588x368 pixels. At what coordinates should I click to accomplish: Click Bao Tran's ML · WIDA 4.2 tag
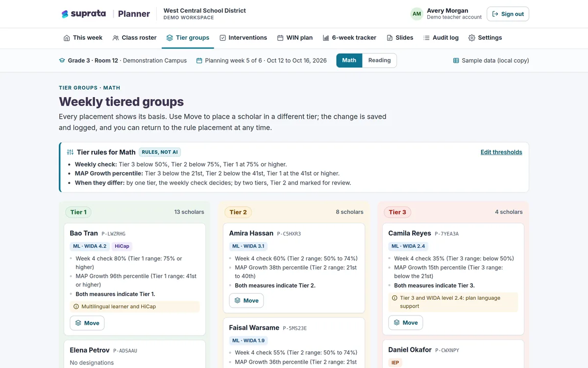pyautogui.click(x=90, y=246)
